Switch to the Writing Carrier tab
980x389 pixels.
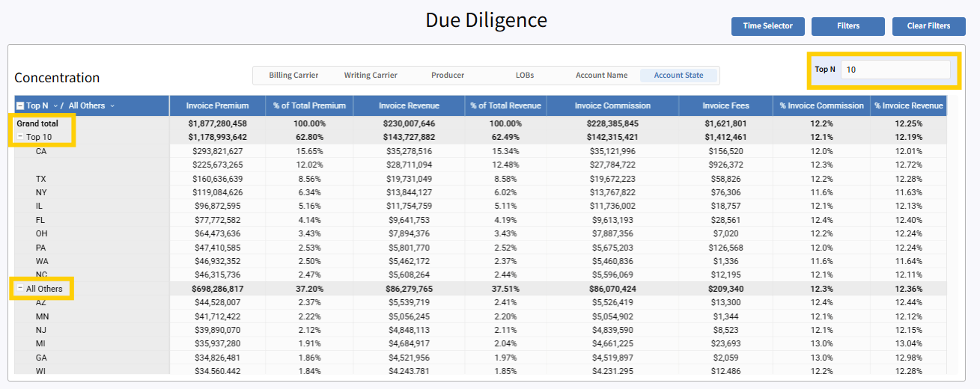pyautogui.click(x=371, y=76)
